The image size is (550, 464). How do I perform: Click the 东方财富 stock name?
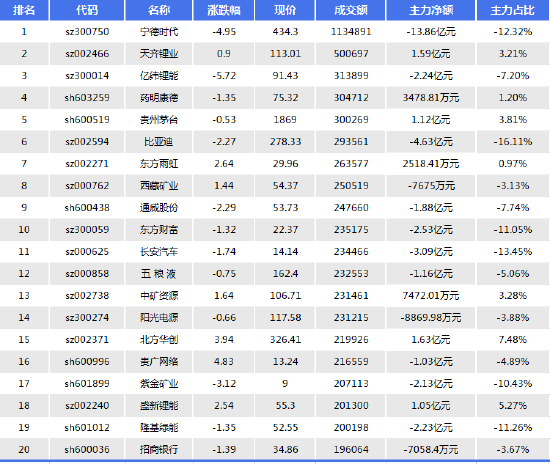tap(159, 230)
